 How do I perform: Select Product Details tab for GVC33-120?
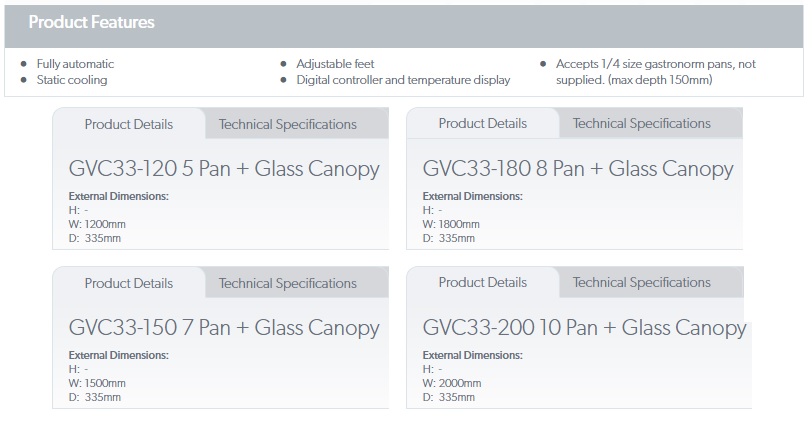129,125
